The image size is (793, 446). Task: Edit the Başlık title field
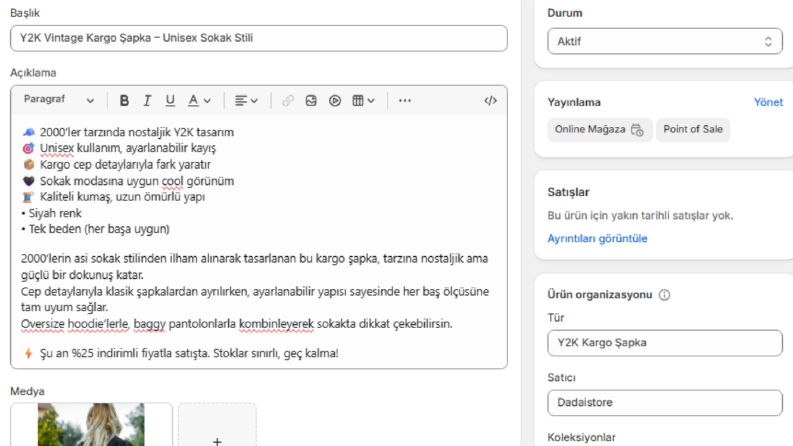click(x=259, y=38)
